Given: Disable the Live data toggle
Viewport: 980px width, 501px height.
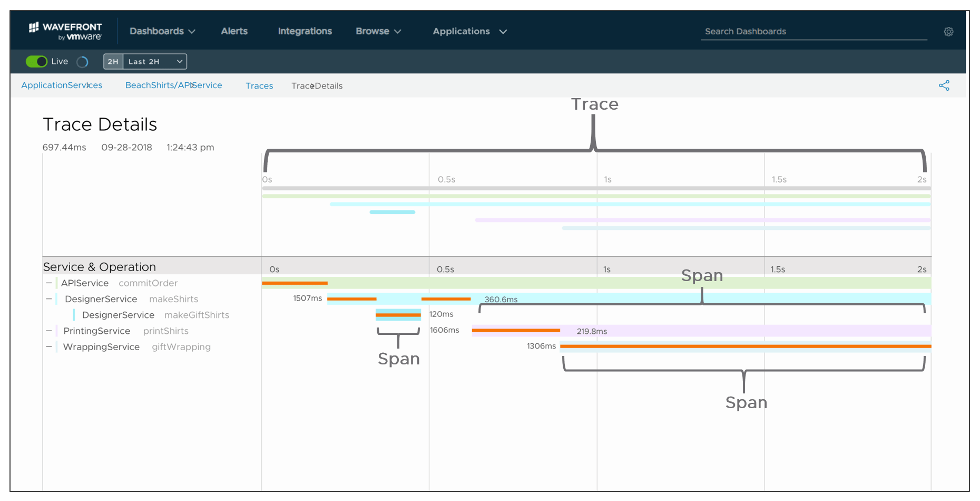Looking at the screenshot, I should [36, 62].
